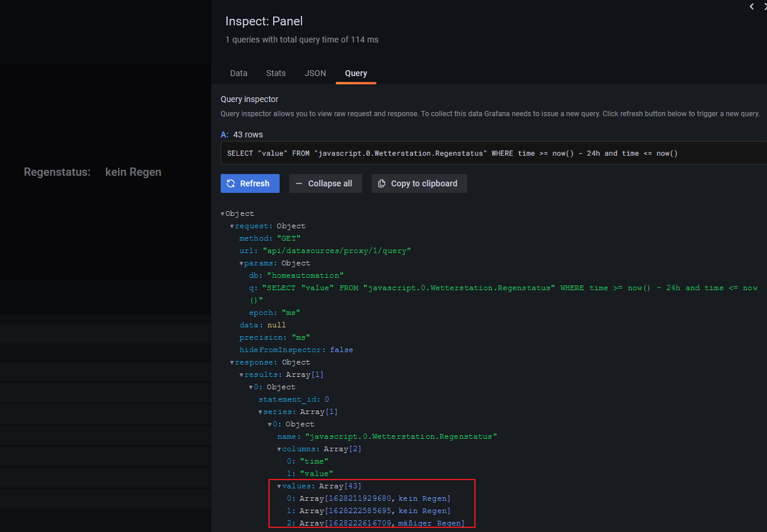
Task: Click the back chevron at panel top
Action: click(x=752, y=6)
